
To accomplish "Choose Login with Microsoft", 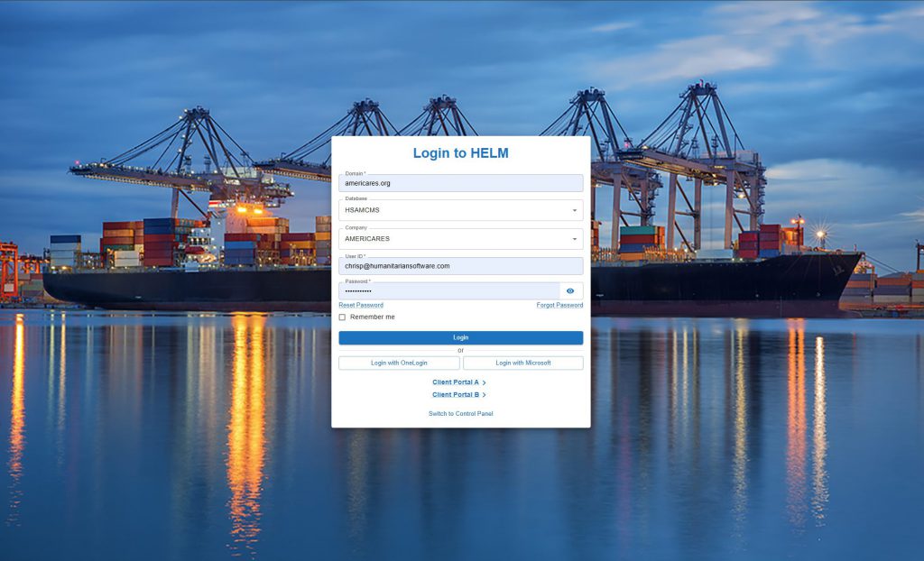I will coord(522,363).
